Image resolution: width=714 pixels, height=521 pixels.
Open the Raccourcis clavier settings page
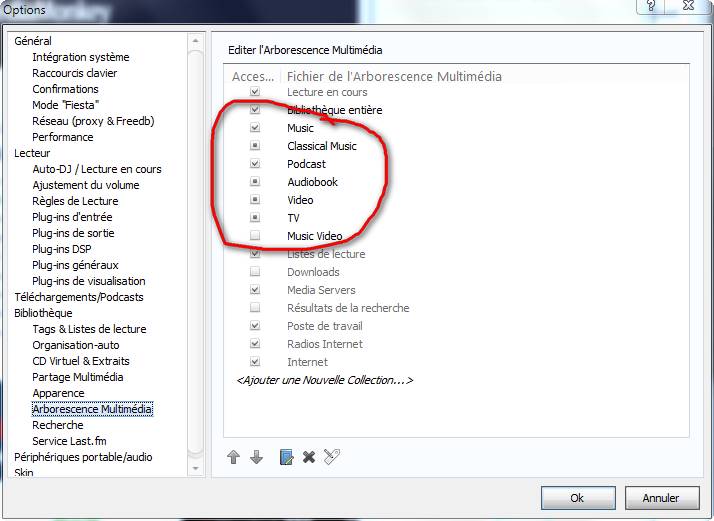74,73
